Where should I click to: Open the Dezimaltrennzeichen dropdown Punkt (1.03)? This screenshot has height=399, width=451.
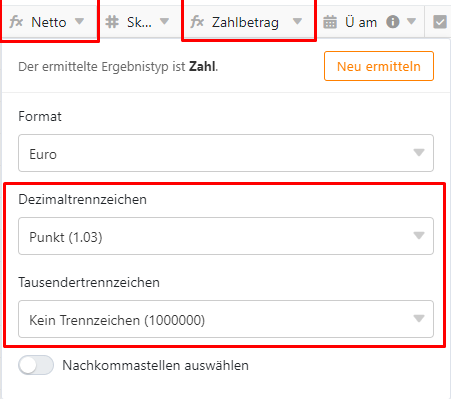pos(226,236)
